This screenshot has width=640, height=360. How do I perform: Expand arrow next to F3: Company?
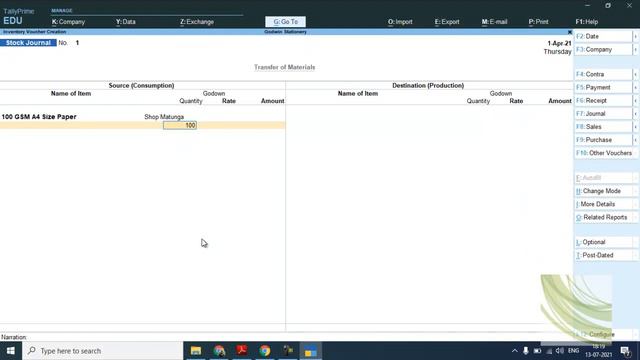click(636, 49)
